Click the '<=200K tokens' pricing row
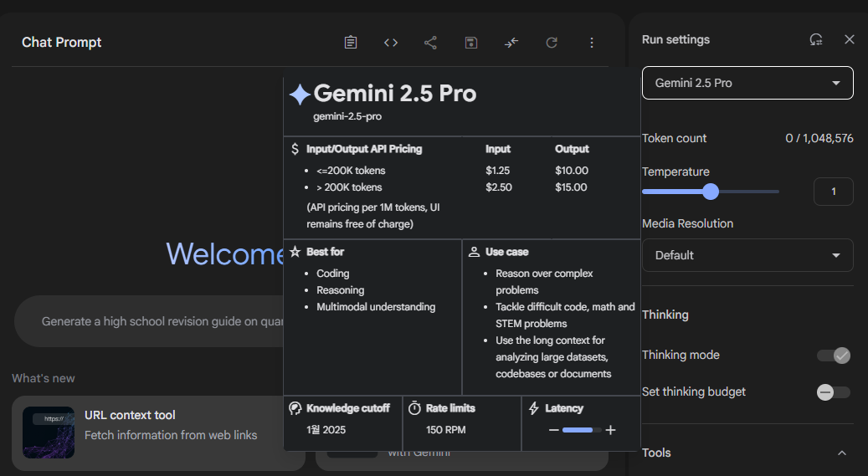Screen dimensions: 868x476 tap(351, 171)
